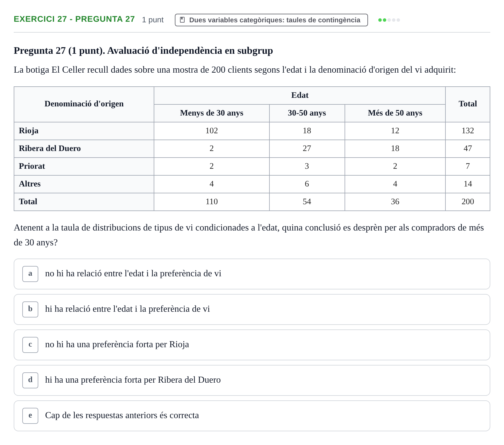Click the Rioja under-30 cell value 102
Screen dimensions: 504x445
tap(211, 131)
